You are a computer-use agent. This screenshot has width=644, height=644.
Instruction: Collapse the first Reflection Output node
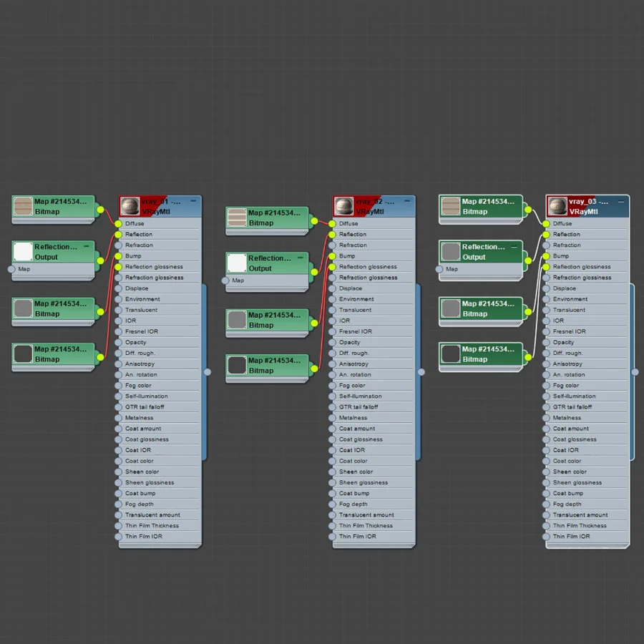pos(87,246)
